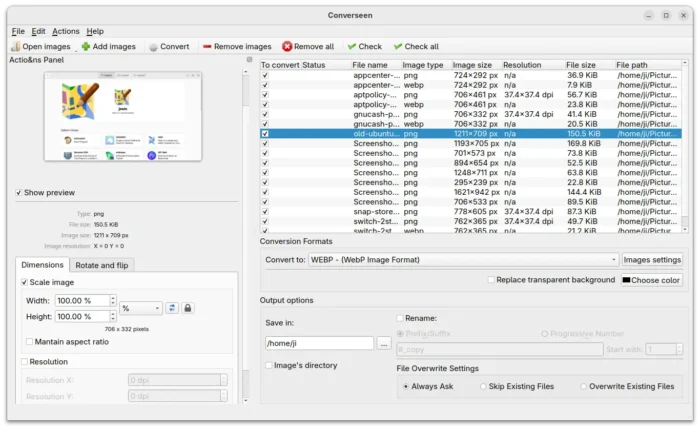Click the Images settings button
The height and width of the screenshot is (429, 700).
[x=652, y=260]
